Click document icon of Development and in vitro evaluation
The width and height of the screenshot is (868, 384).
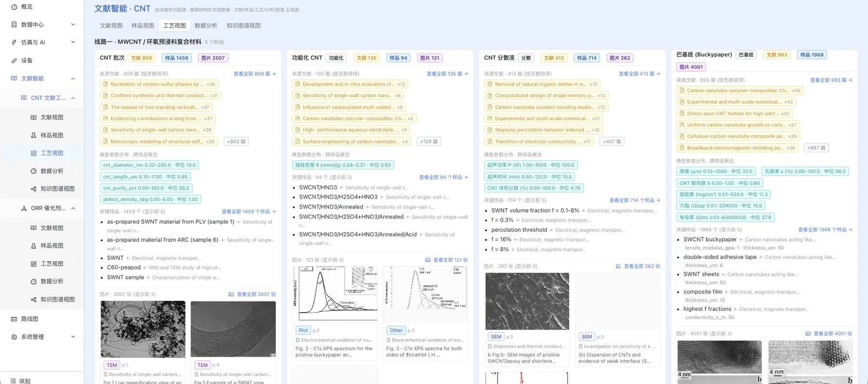pyautogui.click(x=297, y=84)
